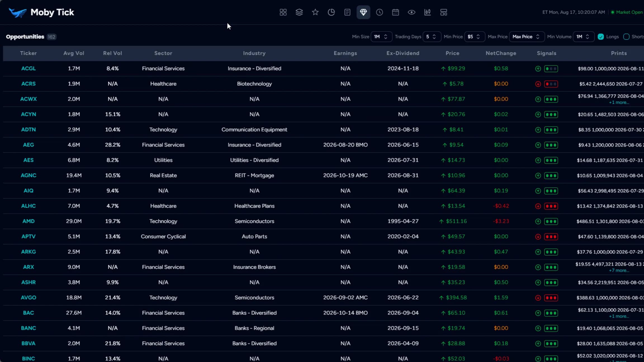
Task: Uncheck the Longs checkbox
Action: click(x=601, y=37)
